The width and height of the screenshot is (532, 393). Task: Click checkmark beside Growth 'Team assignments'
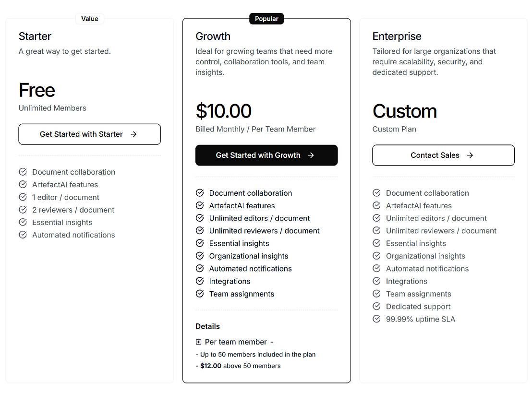pos(200,294)
